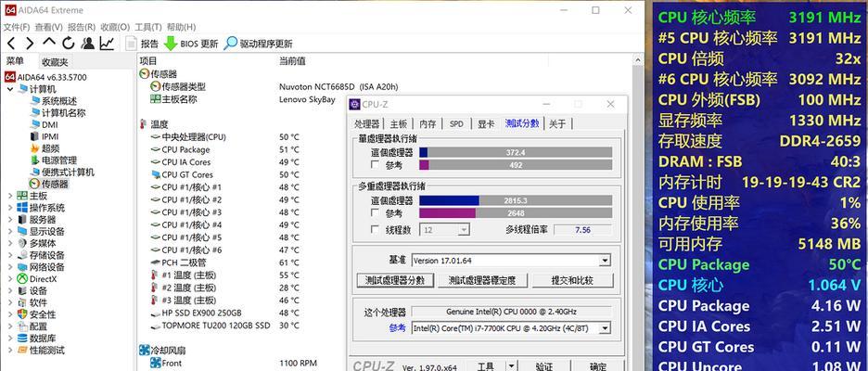Switch to CPU-Z 内存 tab
Image resolution: width=868 pixels, height=371 pixels.
428,124
